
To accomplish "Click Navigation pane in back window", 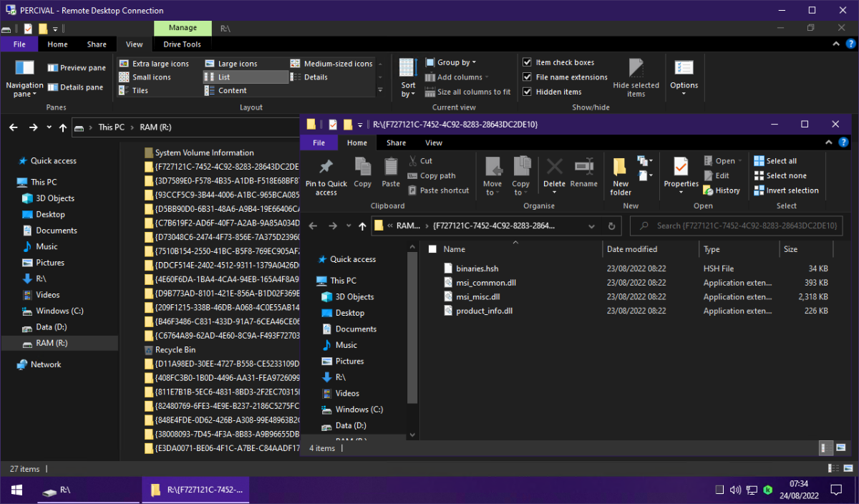I will pos(25,78).
